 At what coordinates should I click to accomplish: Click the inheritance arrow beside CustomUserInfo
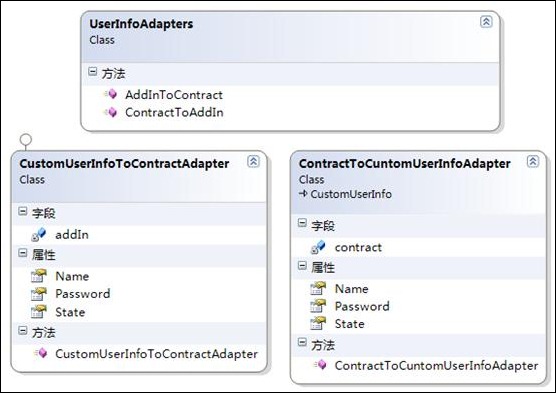point(303,194)
